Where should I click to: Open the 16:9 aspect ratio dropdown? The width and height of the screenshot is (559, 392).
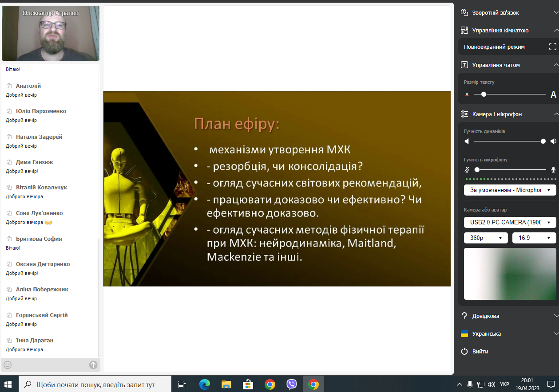(x=534, y=238)
